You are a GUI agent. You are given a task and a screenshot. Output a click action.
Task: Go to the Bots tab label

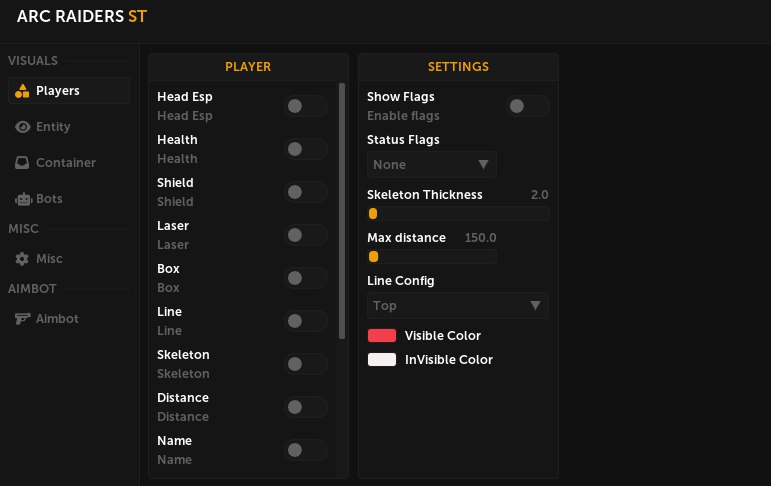[x=49, y=199]
